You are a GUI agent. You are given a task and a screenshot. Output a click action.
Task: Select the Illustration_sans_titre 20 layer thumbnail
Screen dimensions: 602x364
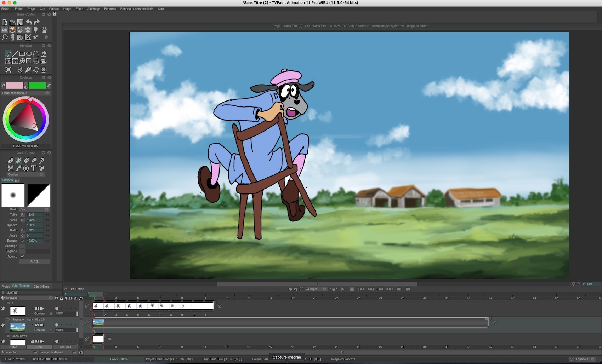tap(18, 327)
